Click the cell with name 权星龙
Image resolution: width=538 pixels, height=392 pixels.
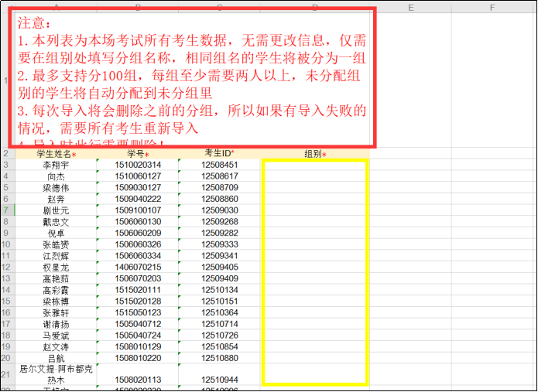click(56, 267)
